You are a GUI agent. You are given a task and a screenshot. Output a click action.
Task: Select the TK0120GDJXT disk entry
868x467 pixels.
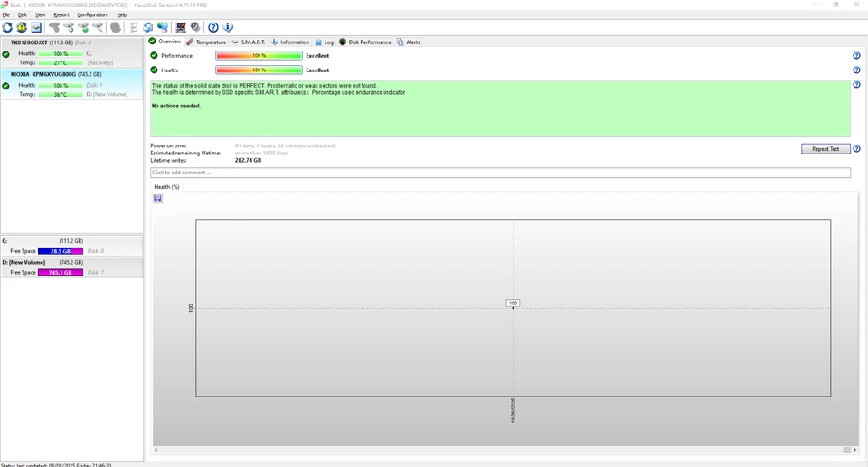coord(71,52)
